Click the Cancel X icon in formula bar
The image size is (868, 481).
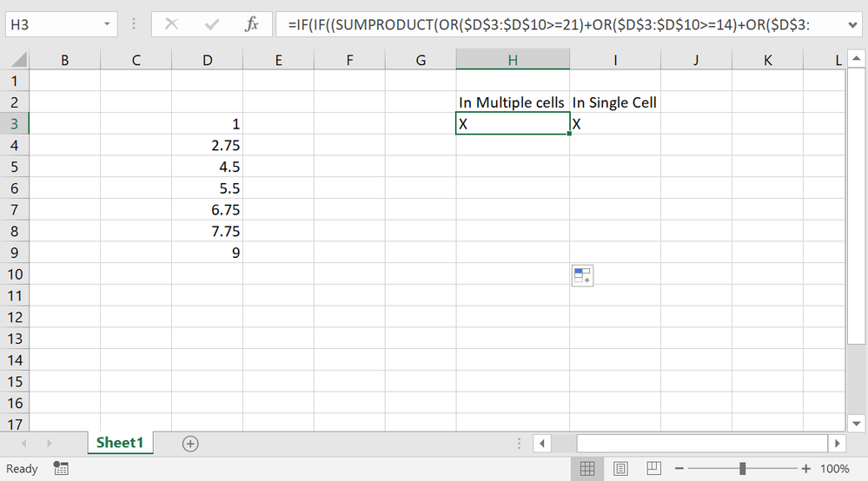[172, 24]
